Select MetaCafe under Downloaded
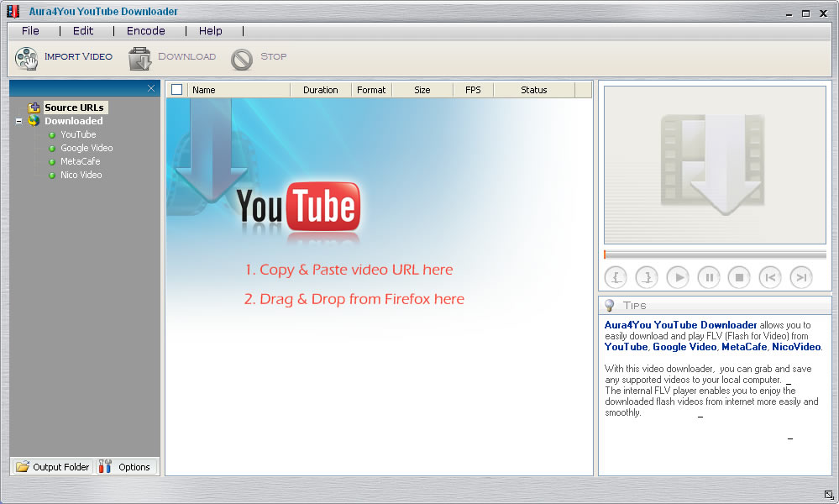839x504 pixels. pyautogui.click(x=81, y=161)
